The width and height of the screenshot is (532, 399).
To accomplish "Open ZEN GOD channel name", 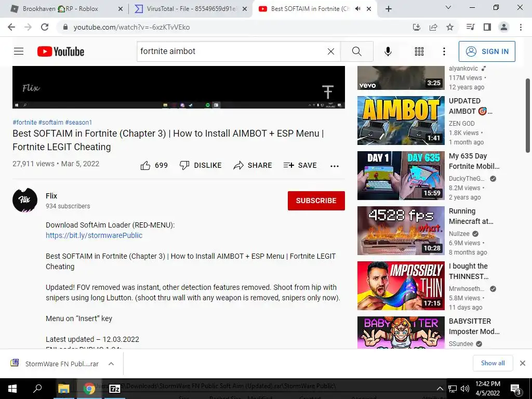I will tap(461, 124).
